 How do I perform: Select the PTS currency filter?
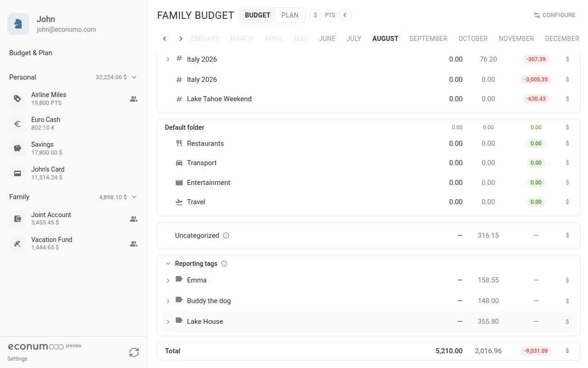pyautogui.click(x=330, y=15)
